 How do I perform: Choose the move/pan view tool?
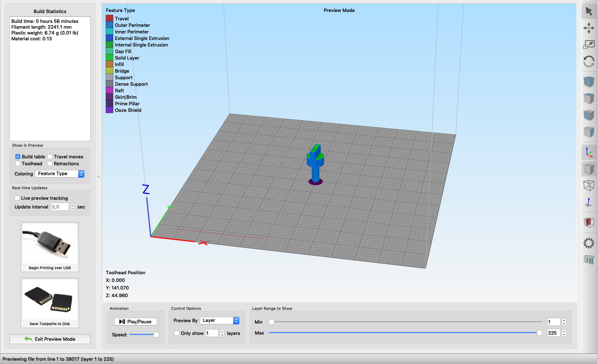point(589,28)
